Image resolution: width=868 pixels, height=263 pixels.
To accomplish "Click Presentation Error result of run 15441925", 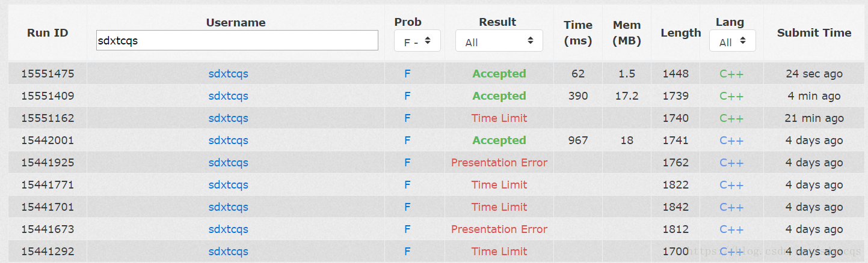I will coord(499,163).
